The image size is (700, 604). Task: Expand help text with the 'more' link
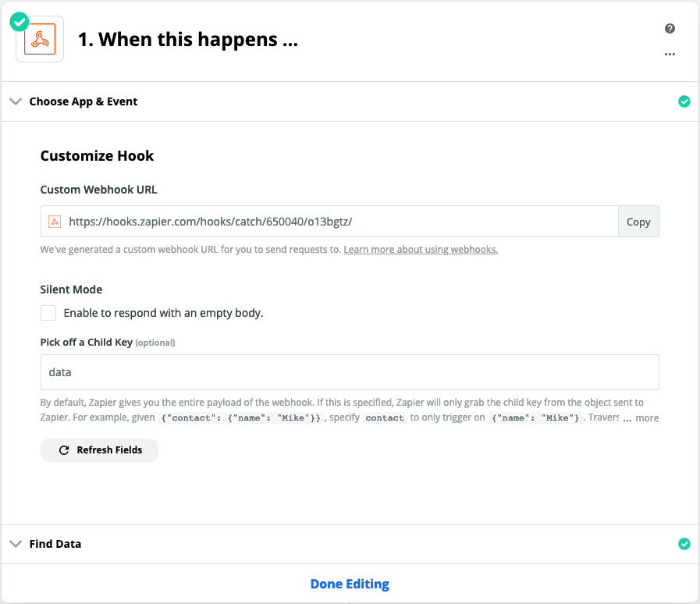[x=647, y=418]
